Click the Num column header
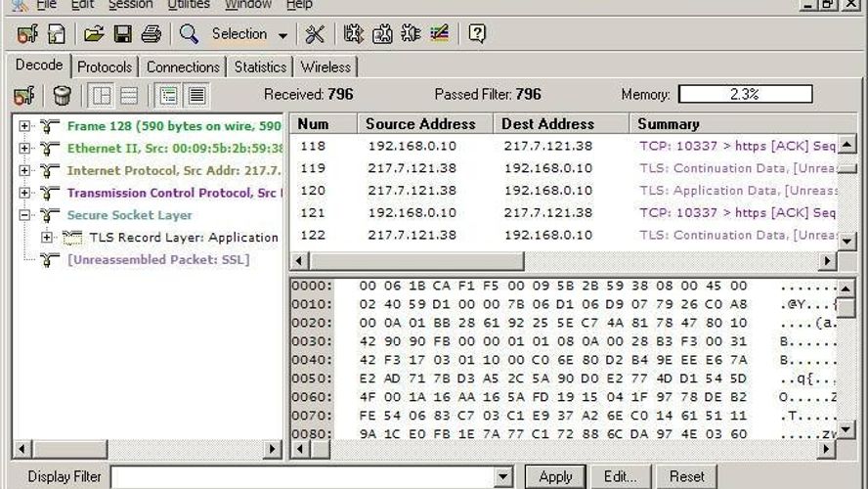 tap(324, 123)
